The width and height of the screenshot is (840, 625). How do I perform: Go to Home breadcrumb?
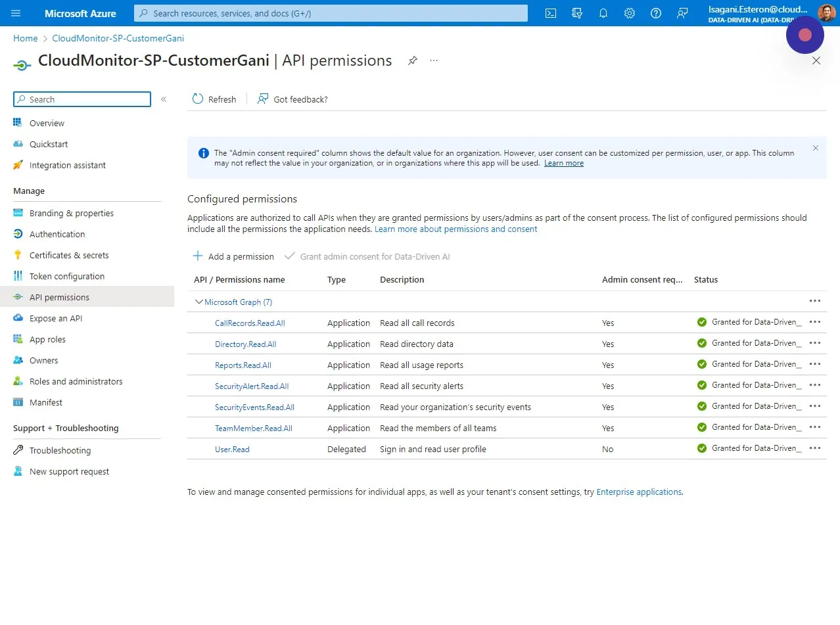coord(26,38)
